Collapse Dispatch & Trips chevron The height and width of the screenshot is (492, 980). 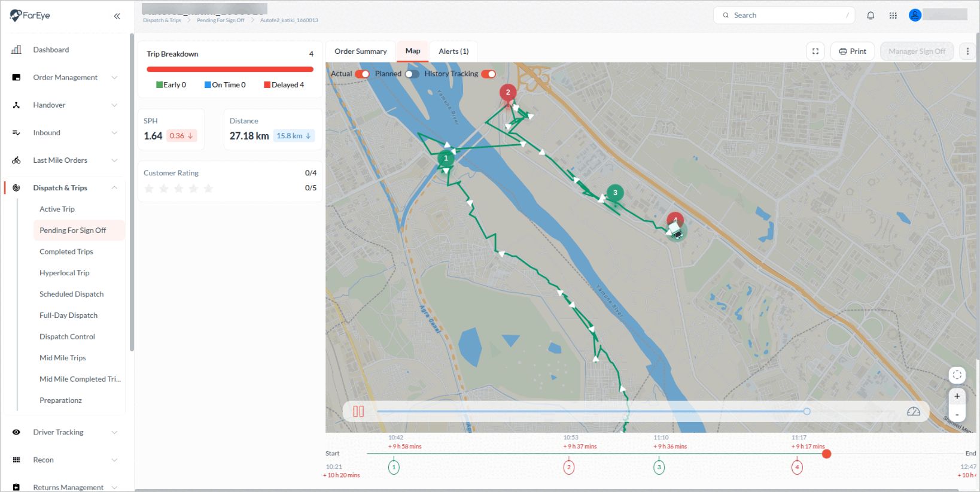pyautogui.click(x=114, y=188)
